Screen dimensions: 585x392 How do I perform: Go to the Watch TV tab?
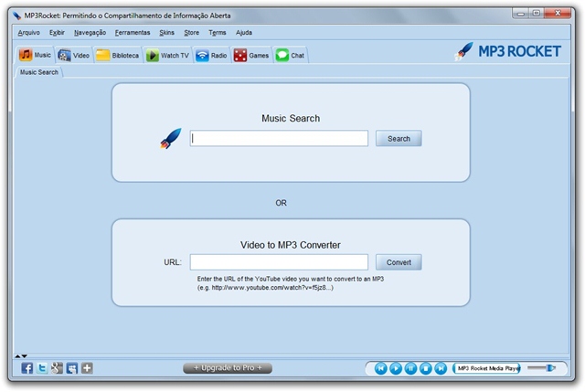coord(167,56)
